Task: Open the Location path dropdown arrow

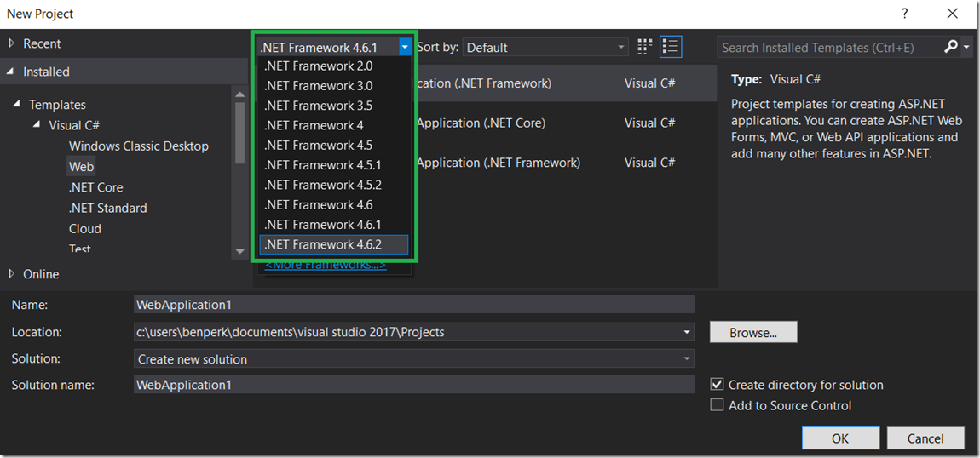Action: tap(688, 332)
